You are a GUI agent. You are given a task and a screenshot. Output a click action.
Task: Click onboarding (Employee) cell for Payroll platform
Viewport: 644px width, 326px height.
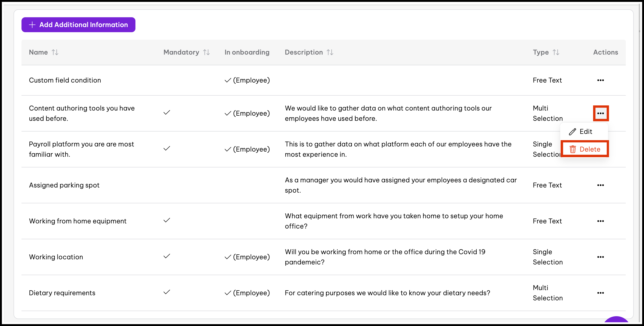[x=247, y=149]
